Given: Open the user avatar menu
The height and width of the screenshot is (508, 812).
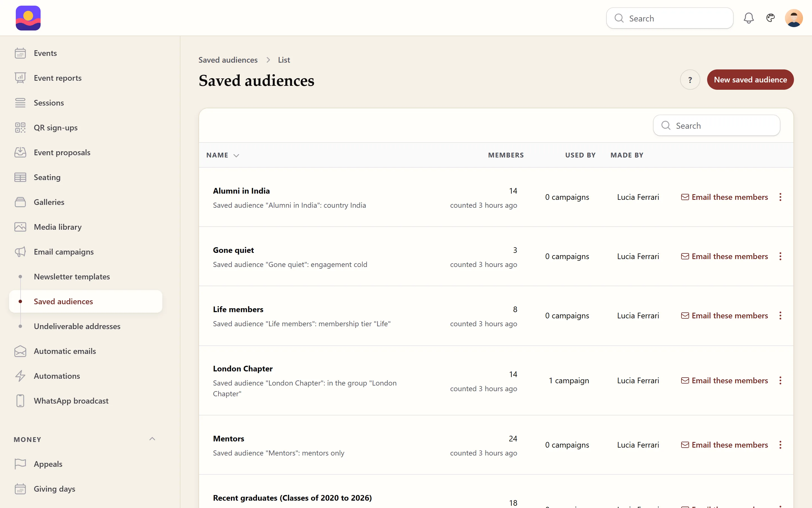Looking at the screenshot, I should click(x=794, y=18).
